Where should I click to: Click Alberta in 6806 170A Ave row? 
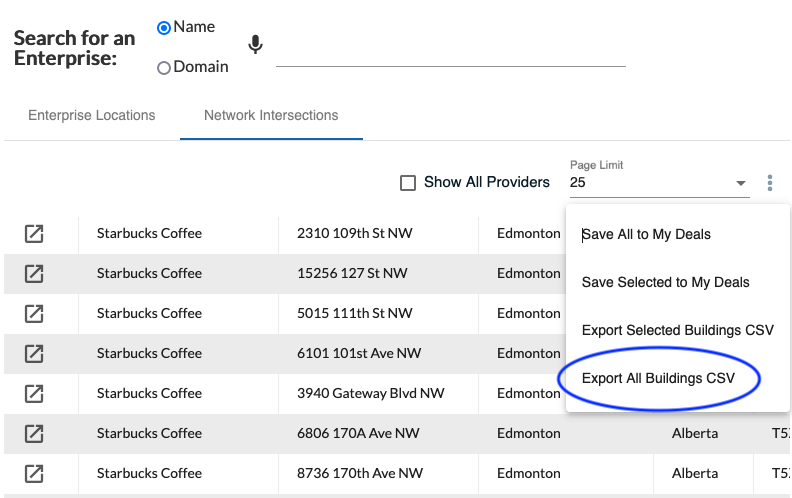(x=695, y=433)
